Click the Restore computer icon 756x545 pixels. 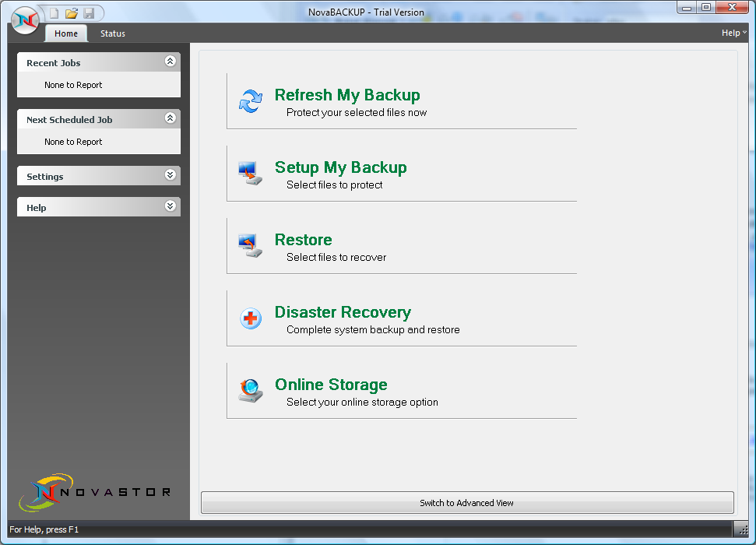251,246
